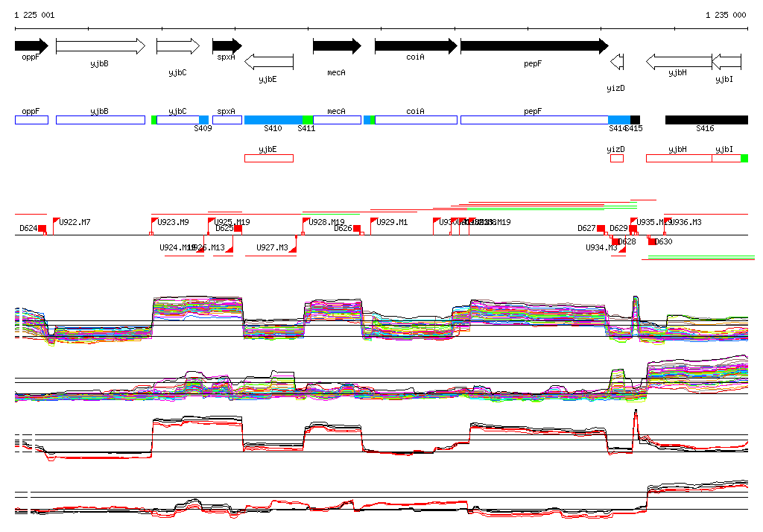The width and height of the screenshot is (763, 532).
Task: Select the leftward yjbI gene arrow
Action: [x=726, y=62]
